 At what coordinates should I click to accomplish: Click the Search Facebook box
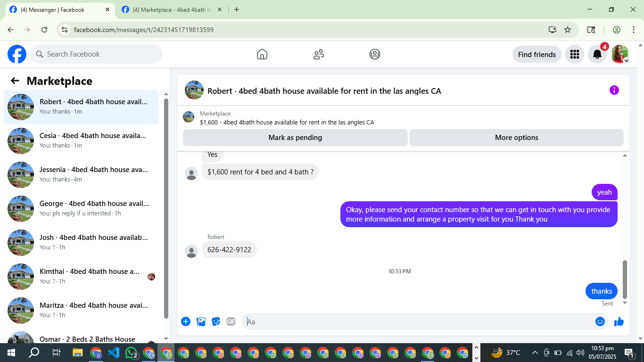point(96,54)
